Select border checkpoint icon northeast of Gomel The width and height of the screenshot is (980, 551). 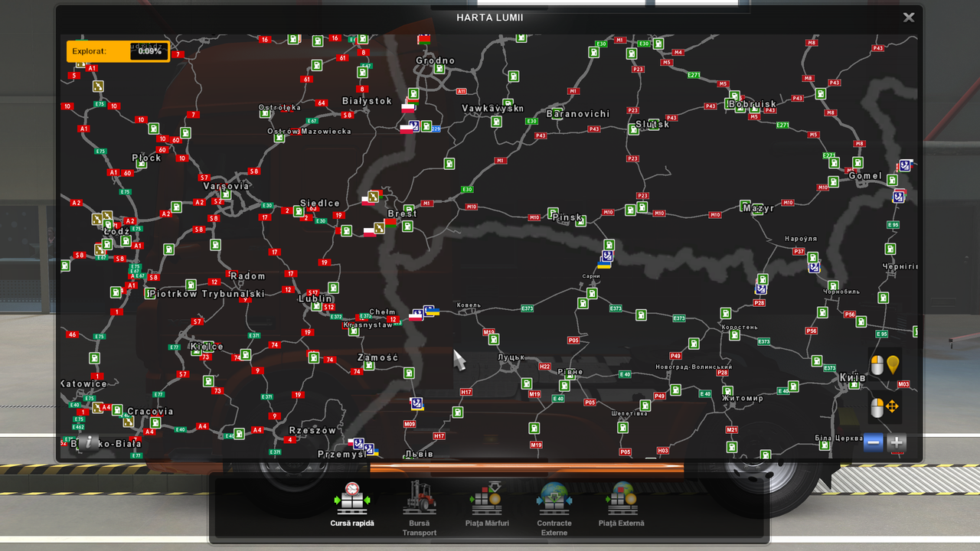click(905, 165)
